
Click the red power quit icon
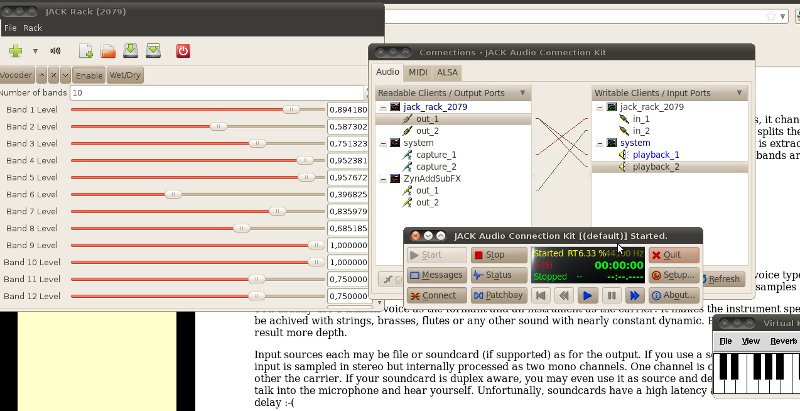pyautogui.click(x=183, y=50)
